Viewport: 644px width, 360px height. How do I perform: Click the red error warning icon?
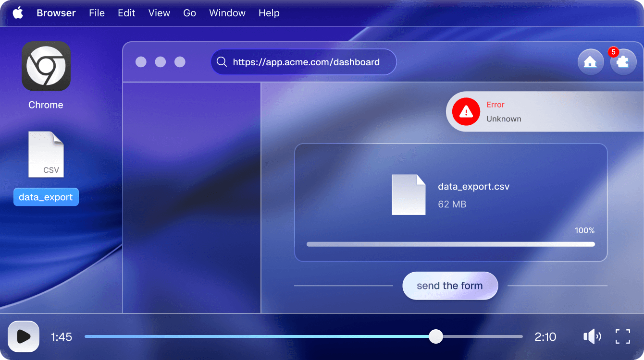(466, 112)
